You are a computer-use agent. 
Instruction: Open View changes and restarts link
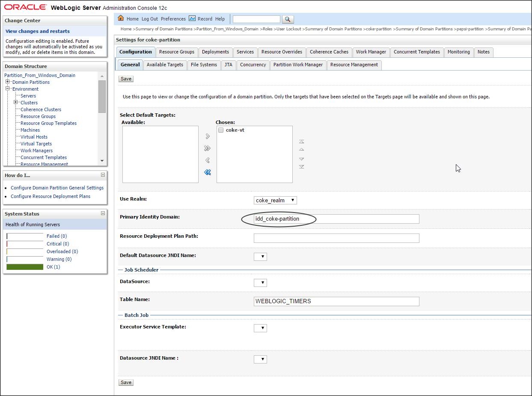[x=38, y=31]
